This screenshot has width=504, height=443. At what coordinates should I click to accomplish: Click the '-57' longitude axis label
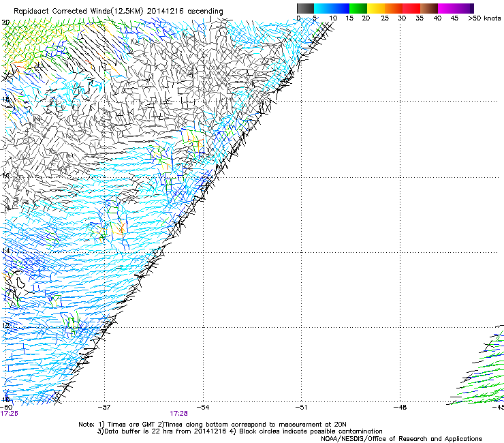104,408
